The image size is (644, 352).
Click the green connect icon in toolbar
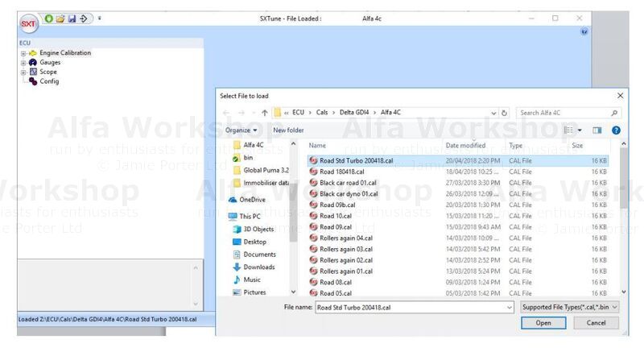click(x=48, y=18)
